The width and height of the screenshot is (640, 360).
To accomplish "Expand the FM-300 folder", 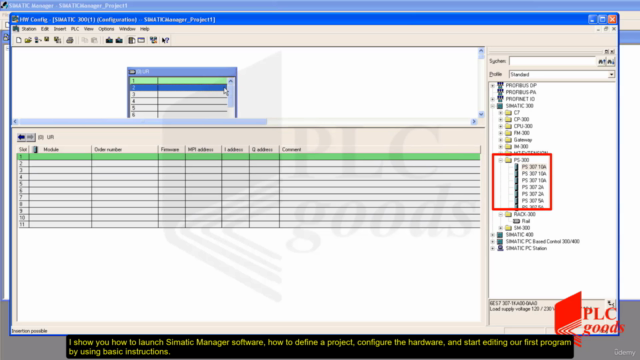I will 501,133.
